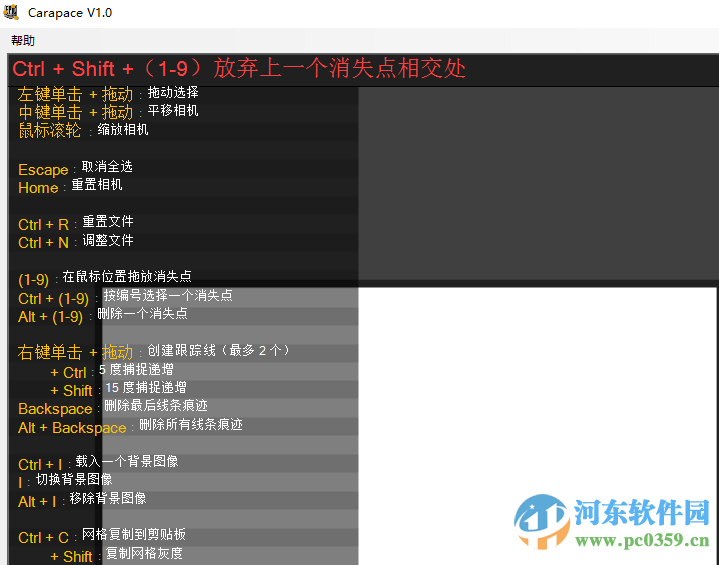Image resolution: width=719 pixels, height=565 pixels.
Task: Open the 帮助 menu
Action: tap(23, 40)
